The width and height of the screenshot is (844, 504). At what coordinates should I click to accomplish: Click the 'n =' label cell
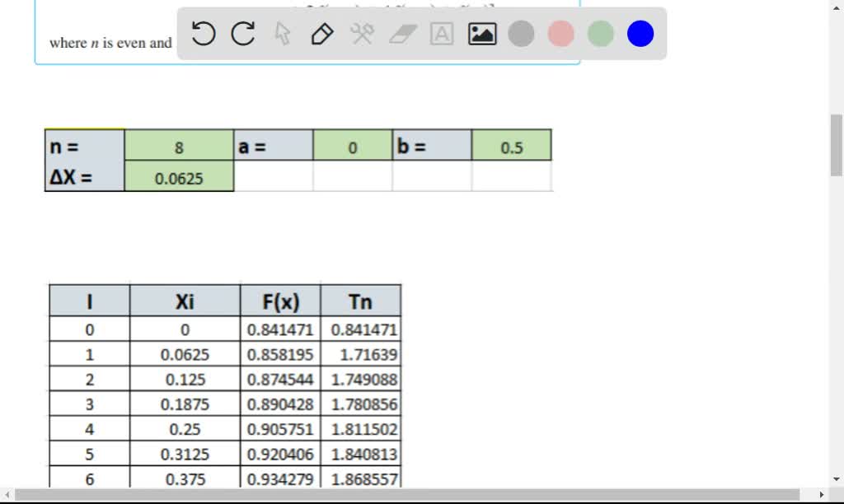click(x=85, y=145)
